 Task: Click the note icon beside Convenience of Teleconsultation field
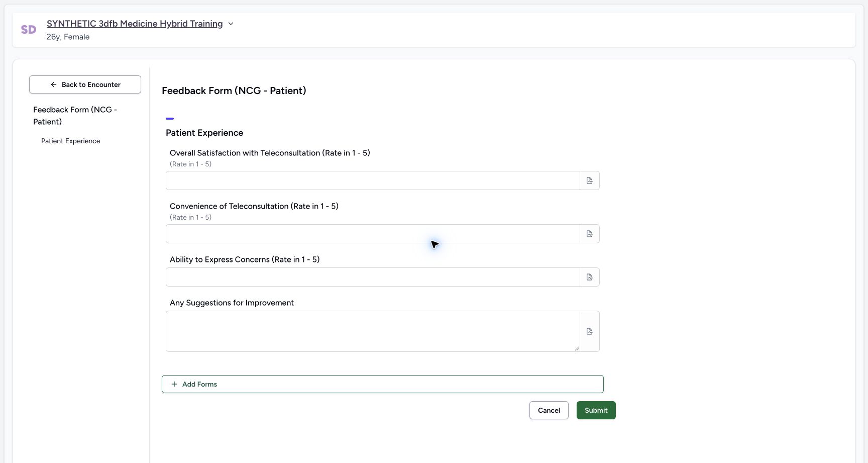(x=590, y=234)
